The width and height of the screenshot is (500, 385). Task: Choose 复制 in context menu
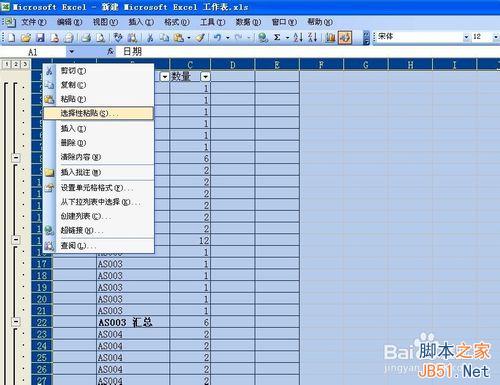coord(99,85)
